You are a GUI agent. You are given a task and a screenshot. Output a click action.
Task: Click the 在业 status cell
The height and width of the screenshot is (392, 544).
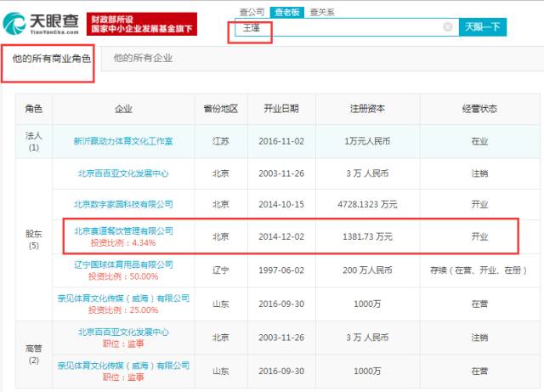pyautogui.click(x=479, y=141)
